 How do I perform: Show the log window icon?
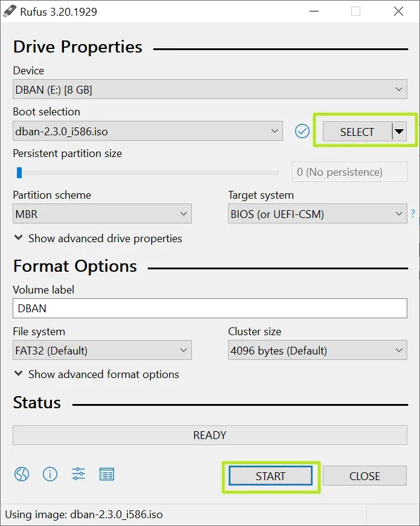(107, 474)
